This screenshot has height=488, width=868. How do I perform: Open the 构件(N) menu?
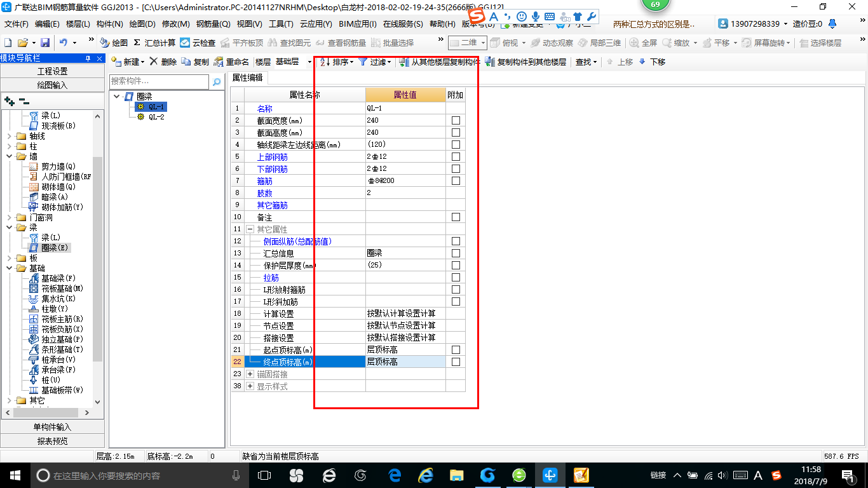click(109, 24)
